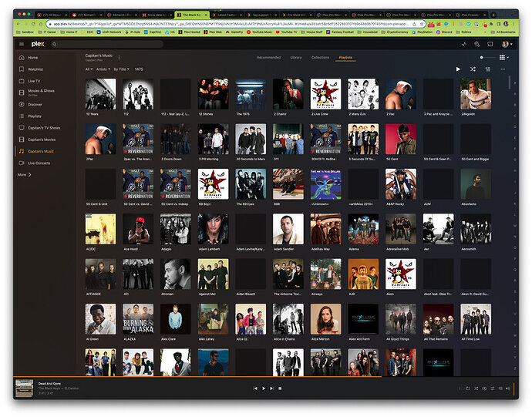The image size is (532, 417).
Task: Open the Activity indicator icon
Action: point(464,44)
